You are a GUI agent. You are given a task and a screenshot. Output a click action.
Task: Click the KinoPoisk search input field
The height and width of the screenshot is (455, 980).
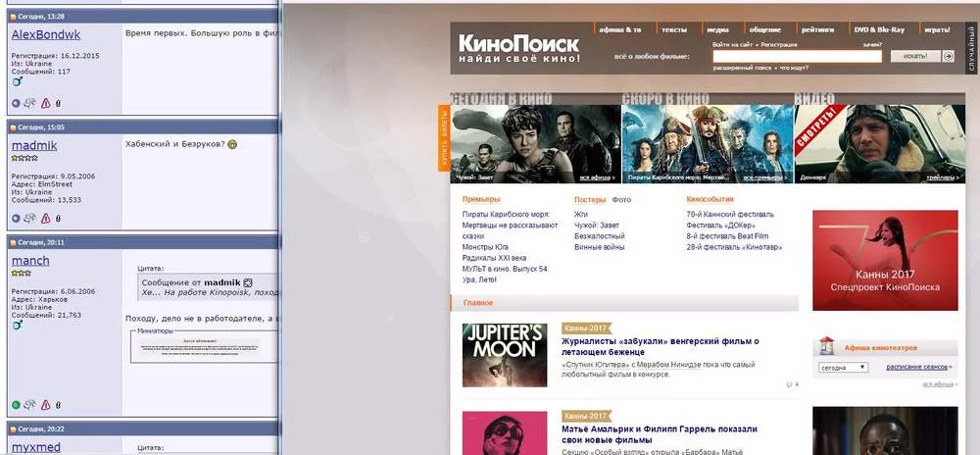point(797,56)
